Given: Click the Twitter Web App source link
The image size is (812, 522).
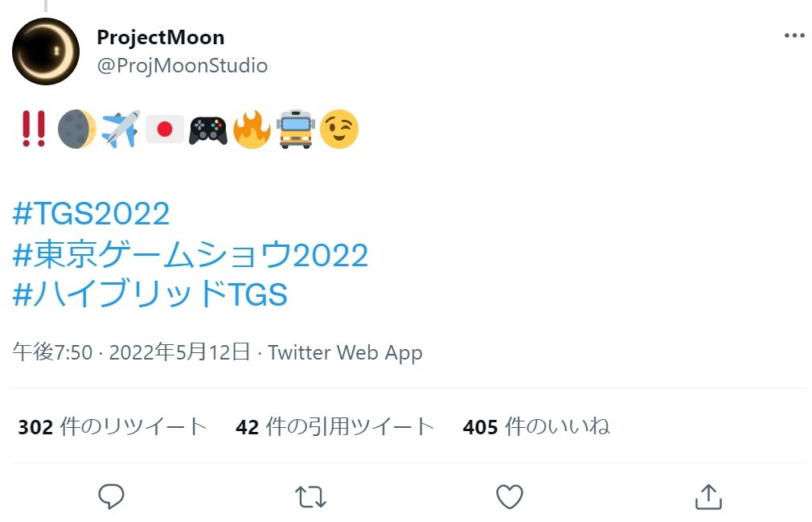Looking at the screenshot, I should [345, 352].
